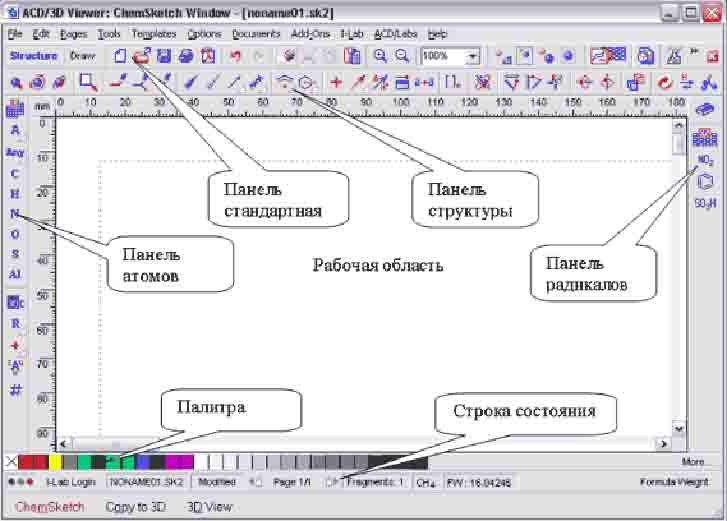Viewport: 727px width, 521px height.
Task: Switch to Structure mode
Action: [x=33, y=56]
